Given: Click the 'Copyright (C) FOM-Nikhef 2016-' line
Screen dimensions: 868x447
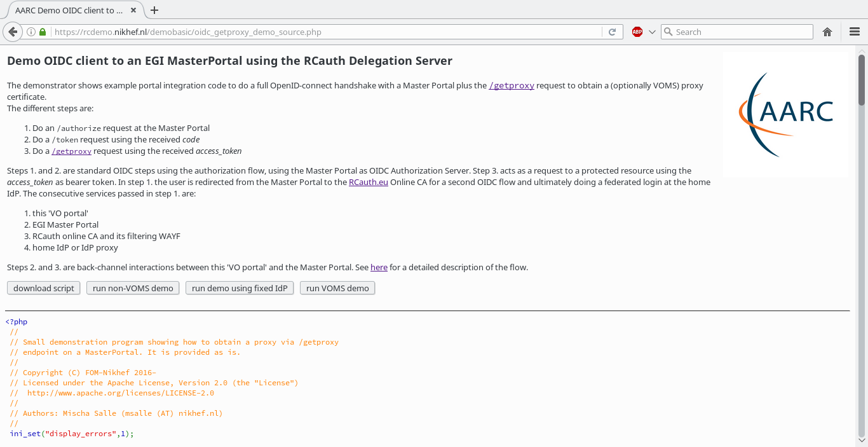Looking at the screenshot, I should (83, 373).
